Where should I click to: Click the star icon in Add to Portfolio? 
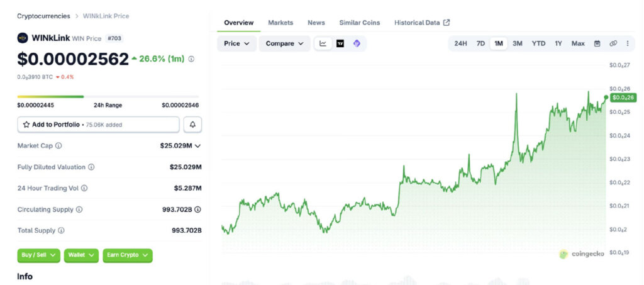click(26, 125)
